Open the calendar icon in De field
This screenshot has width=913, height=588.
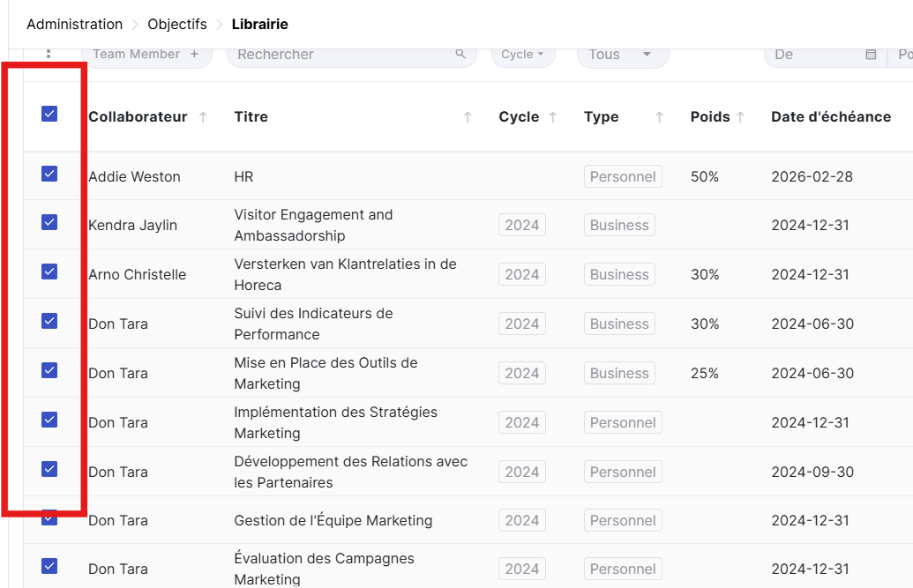pos(871,55)
